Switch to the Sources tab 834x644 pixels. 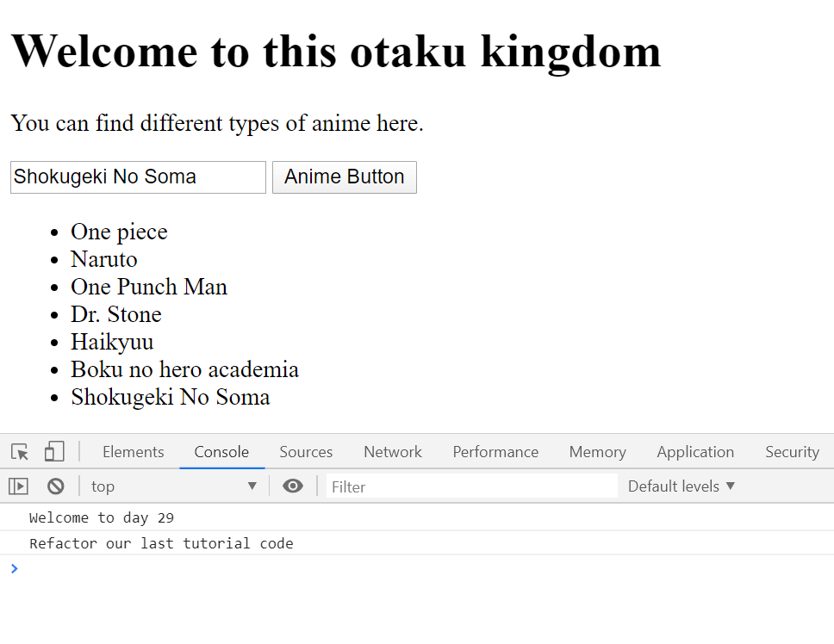[306, 452]
